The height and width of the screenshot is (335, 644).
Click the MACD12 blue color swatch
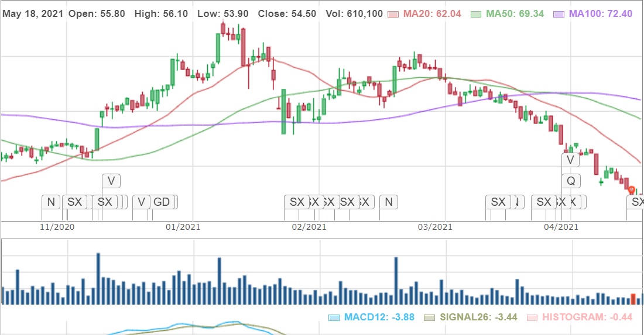[334, 318]
